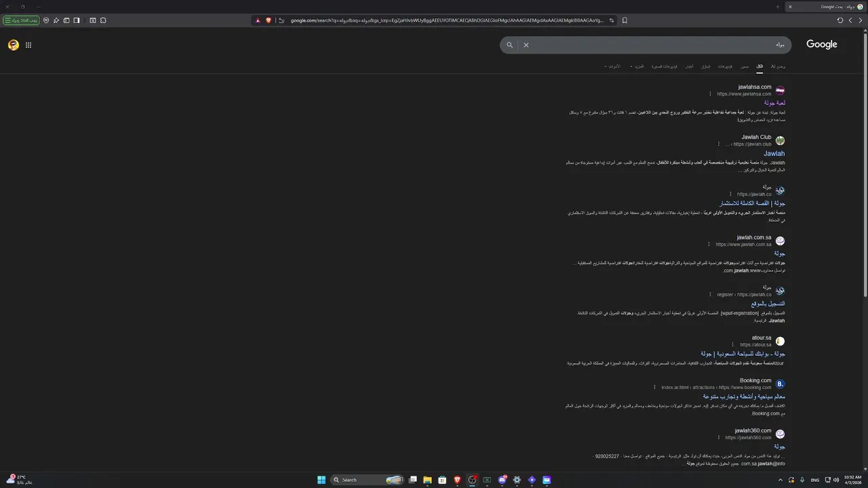Screen dimensions: 868x488
Task: Click the browser address bar URL
Action: click(447, 20)
